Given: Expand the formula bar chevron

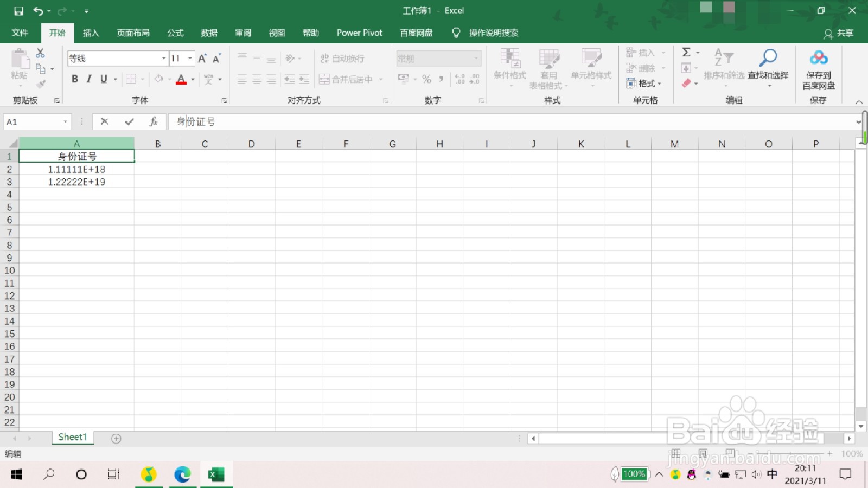Looking at the screenshot, I should [858, 122].
